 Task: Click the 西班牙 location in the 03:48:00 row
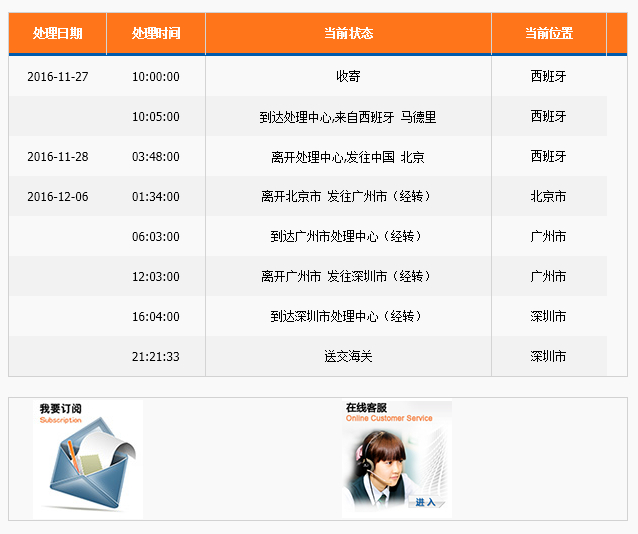click(548, 156)
